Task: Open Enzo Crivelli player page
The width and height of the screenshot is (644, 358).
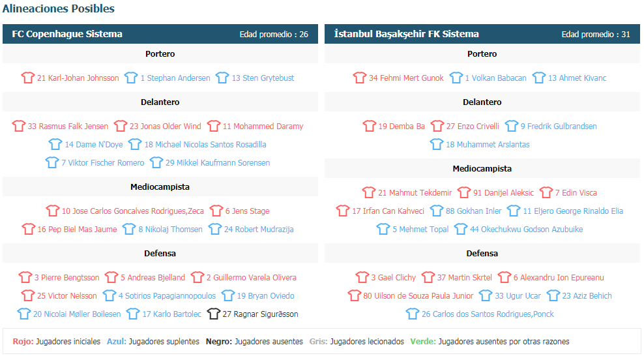Action: coord(473,127)
